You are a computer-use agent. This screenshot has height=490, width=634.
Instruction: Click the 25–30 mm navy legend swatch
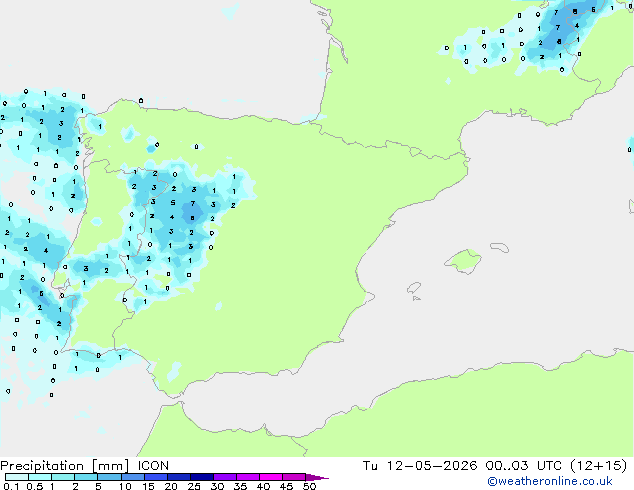202,477
